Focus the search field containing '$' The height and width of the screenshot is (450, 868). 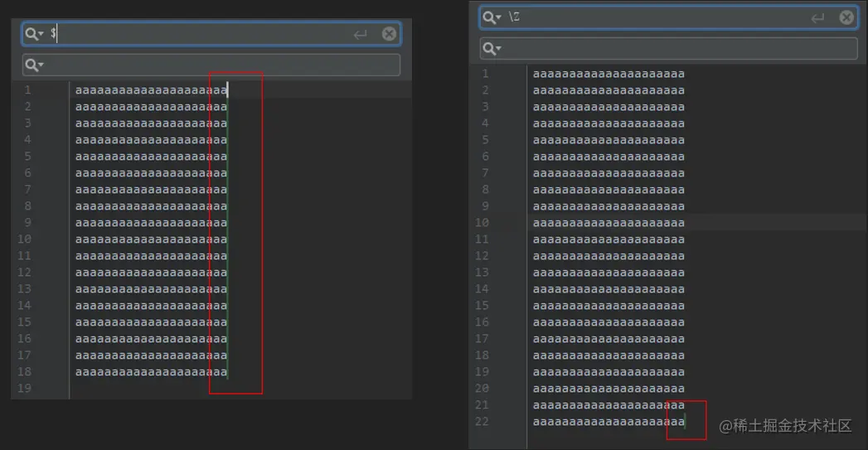211,34
